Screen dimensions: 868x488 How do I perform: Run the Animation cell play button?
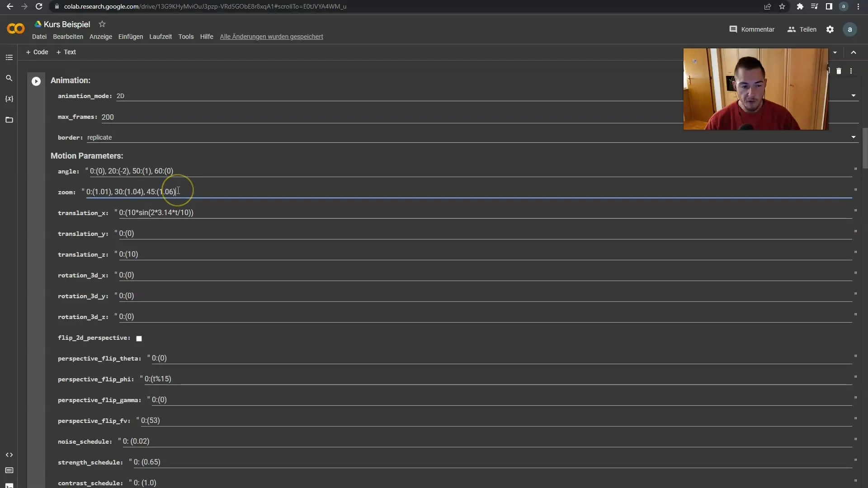coord(36,81)
